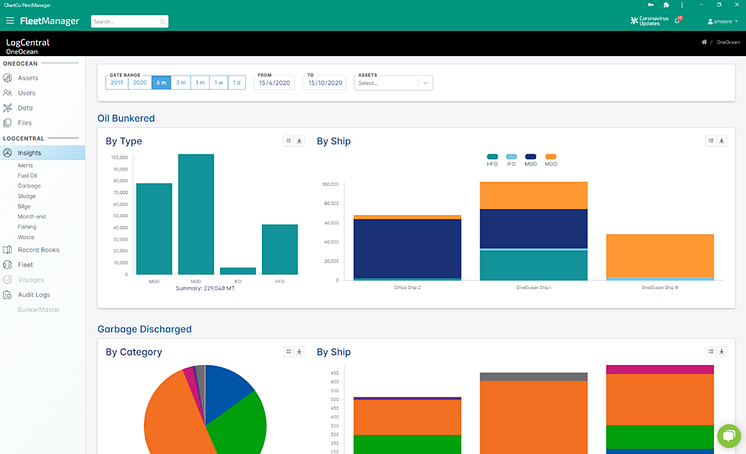Click the search magnifier icon

(x=163, y=21)
